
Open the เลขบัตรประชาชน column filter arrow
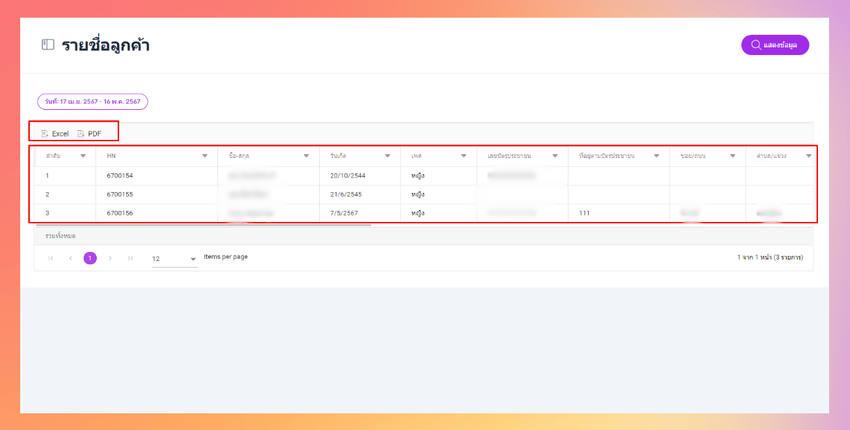pyautogui.click(x=555, y=156)
